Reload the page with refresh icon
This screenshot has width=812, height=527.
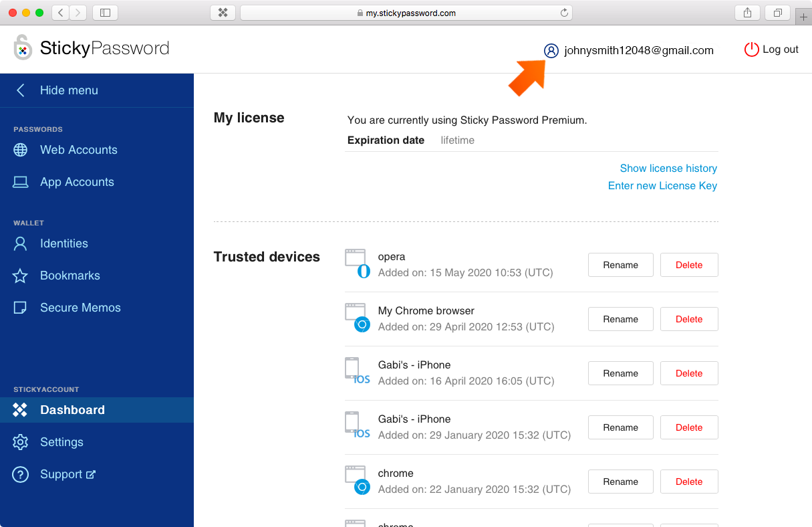point(564,13)
